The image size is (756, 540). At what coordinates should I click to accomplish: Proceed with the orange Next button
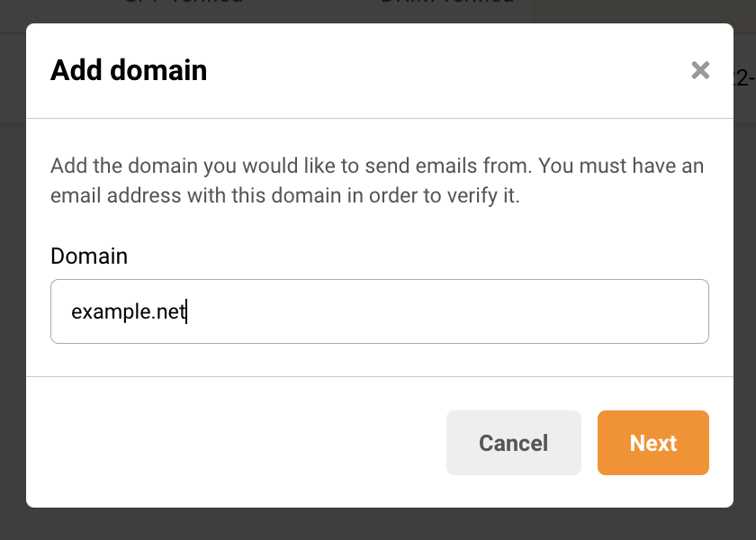[x=653, y=443]
